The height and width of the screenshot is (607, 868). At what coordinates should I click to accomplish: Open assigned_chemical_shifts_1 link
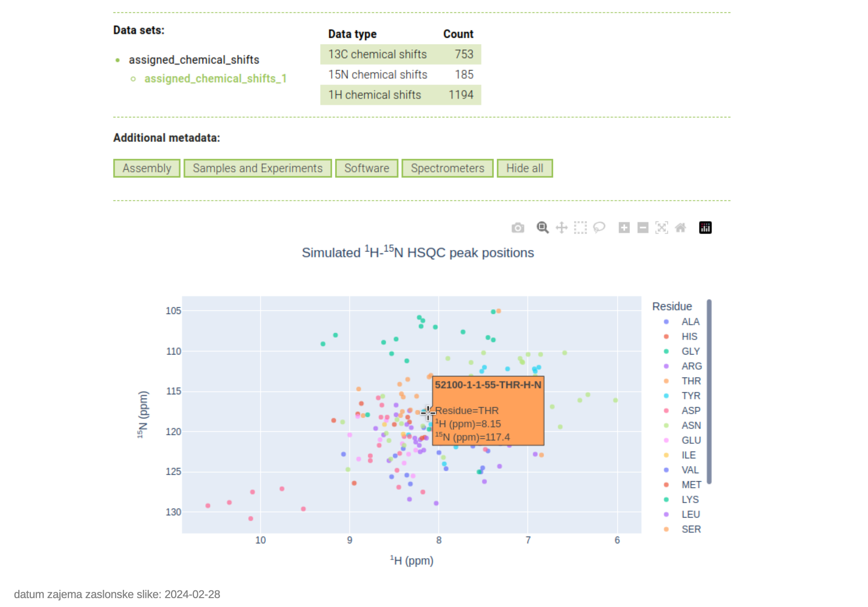pos(215,79)
